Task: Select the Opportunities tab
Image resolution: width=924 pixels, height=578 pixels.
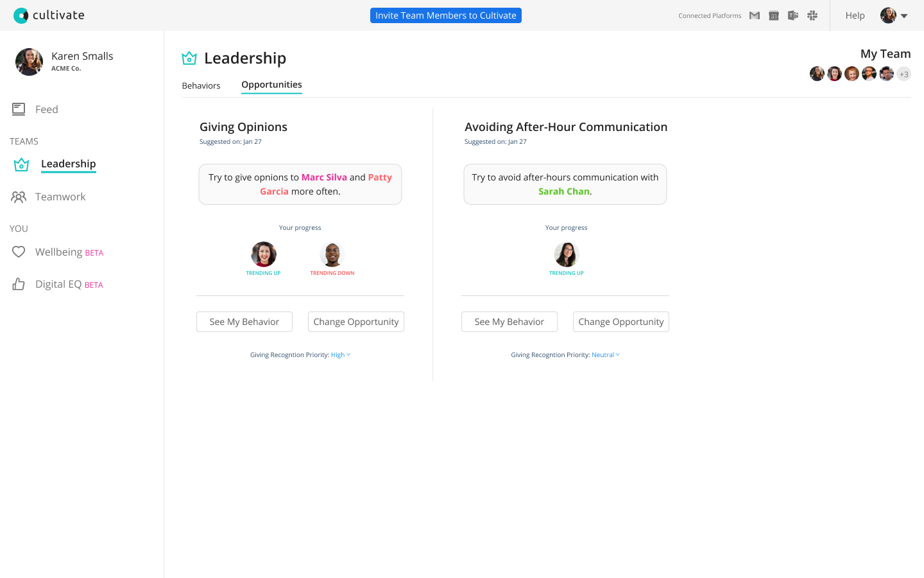Action: pyautogui.click(x=271, y=84)
